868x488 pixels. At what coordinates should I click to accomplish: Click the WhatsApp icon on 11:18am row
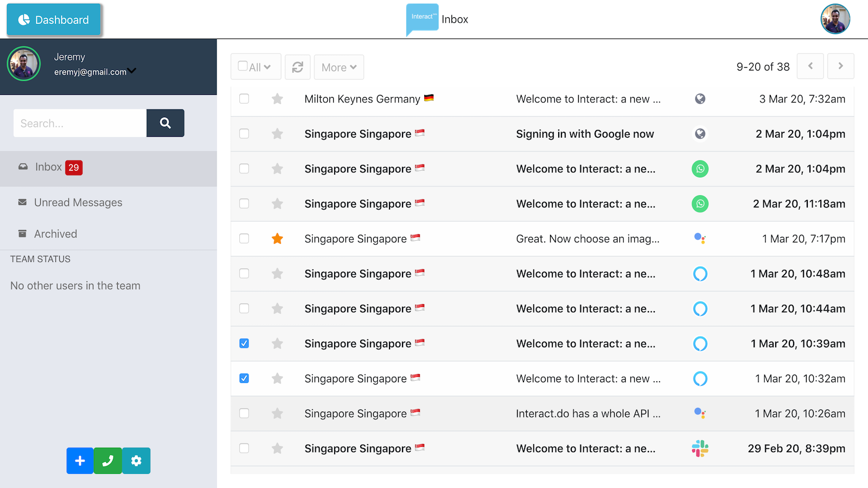[x=700, y=204]
